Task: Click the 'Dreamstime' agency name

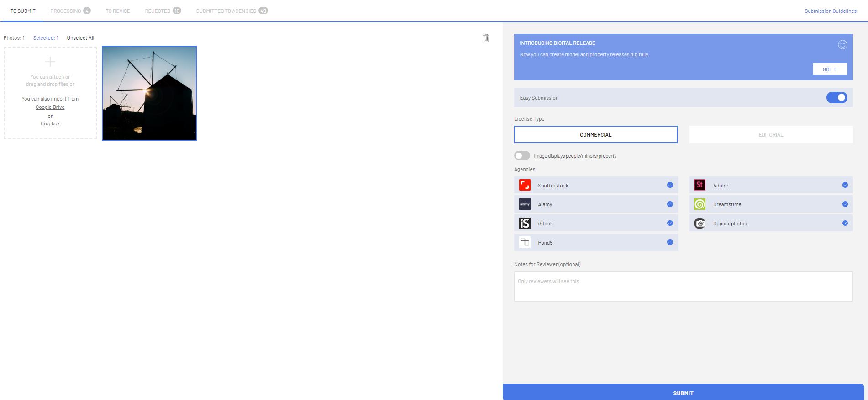Action: (x=727, y=204)
